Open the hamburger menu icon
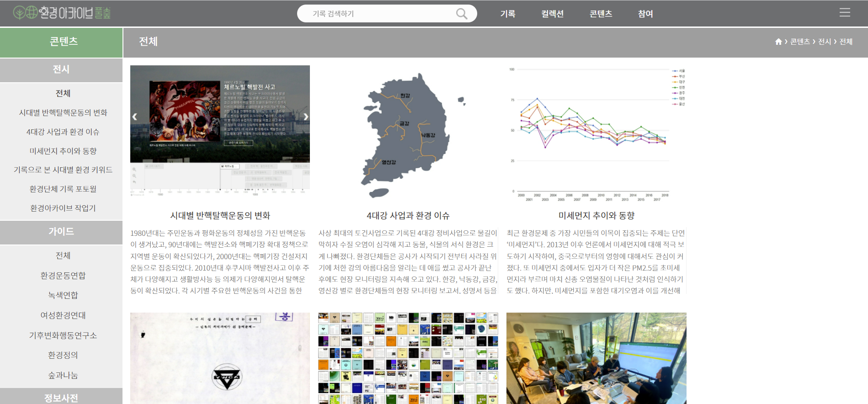The width and height of the screenshot is (868, 404). pyautogui.click(x=845, y=13)
